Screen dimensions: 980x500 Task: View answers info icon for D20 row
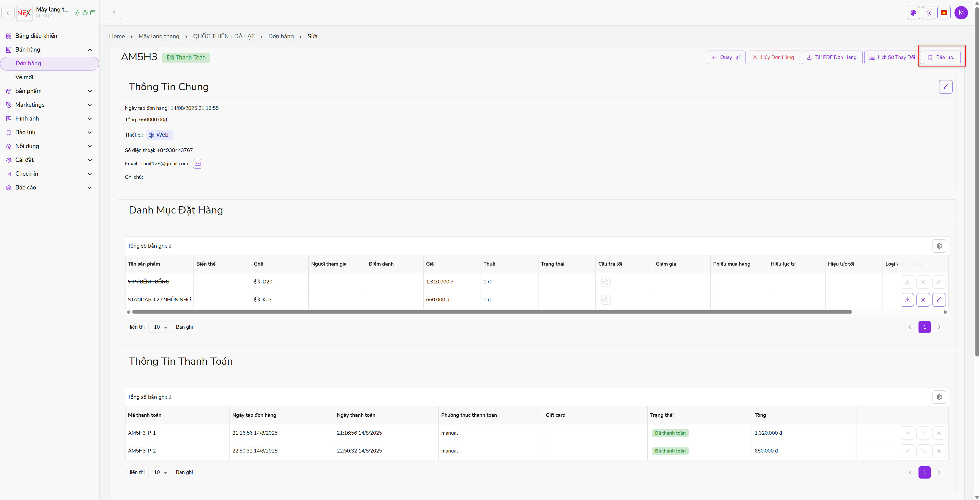pos(606,282)
